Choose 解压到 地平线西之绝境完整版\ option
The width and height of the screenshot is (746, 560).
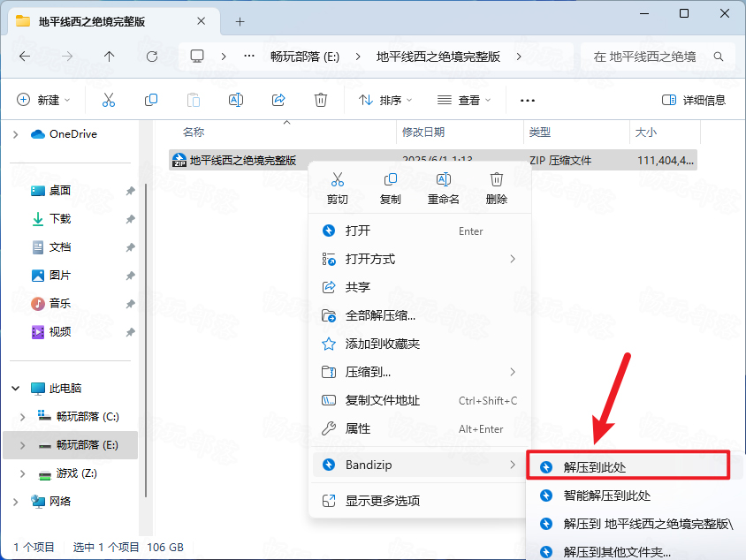[635, 524]
